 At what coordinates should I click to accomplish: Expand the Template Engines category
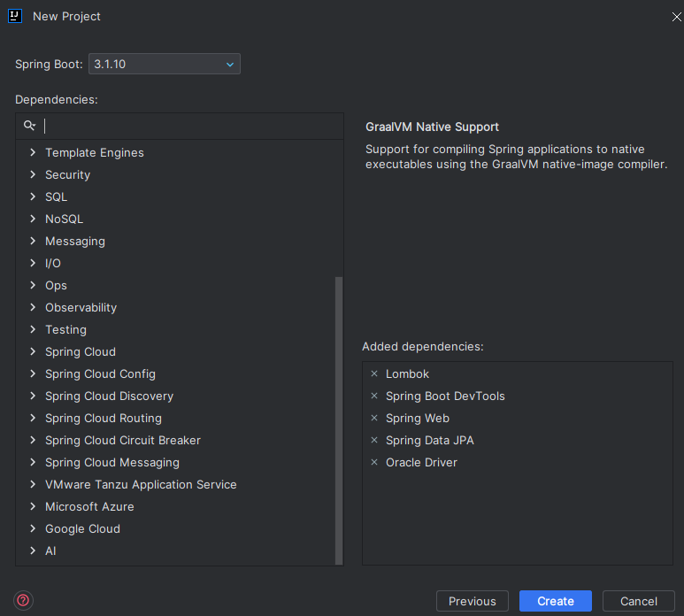(33, 152)
